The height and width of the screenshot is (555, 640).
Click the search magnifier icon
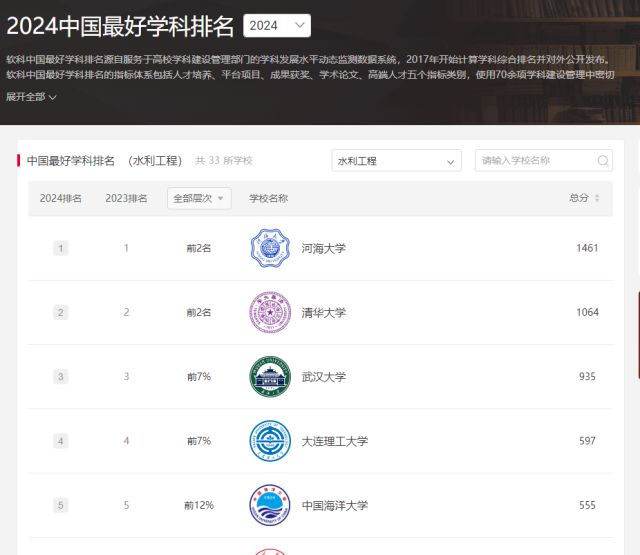[603, 161]
